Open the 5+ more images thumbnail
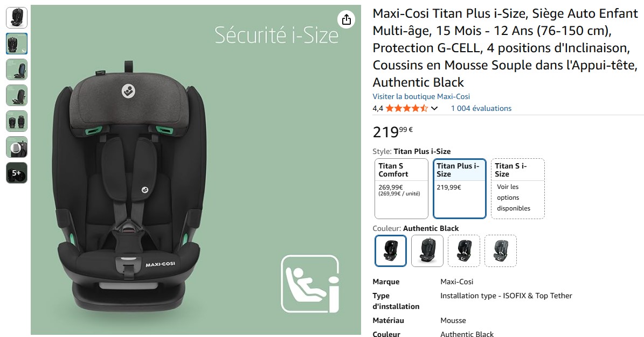Image resolution: width=644 pixels, height=337 pixels. tap(17, 173)
